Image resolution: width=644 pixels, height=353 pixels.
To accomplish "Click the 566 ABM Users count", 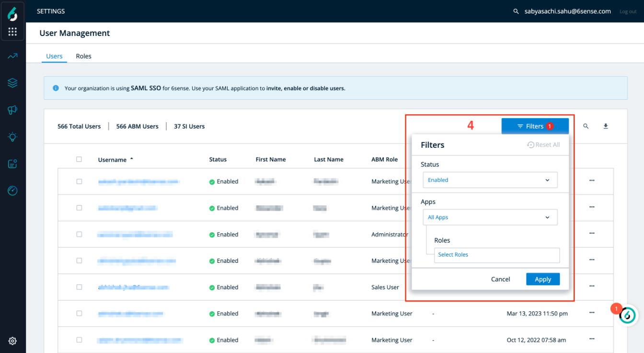I will point(137,126).
